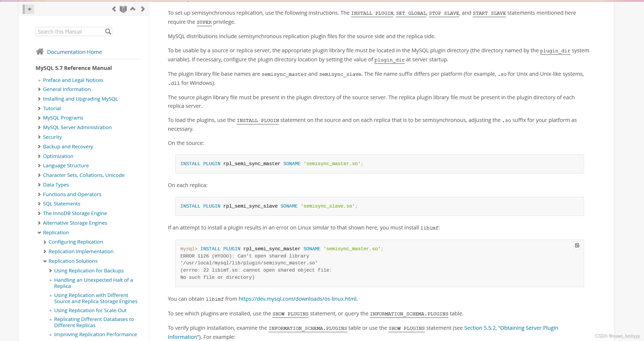Go to the next page arrow
The image size is (644, 341).
pyautogui.click(x=143, y=9)
